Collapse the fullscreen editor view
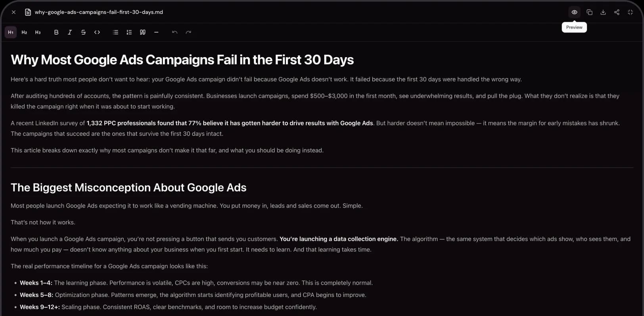The width and height of the screenshot is (644, 316). (630, 12)
